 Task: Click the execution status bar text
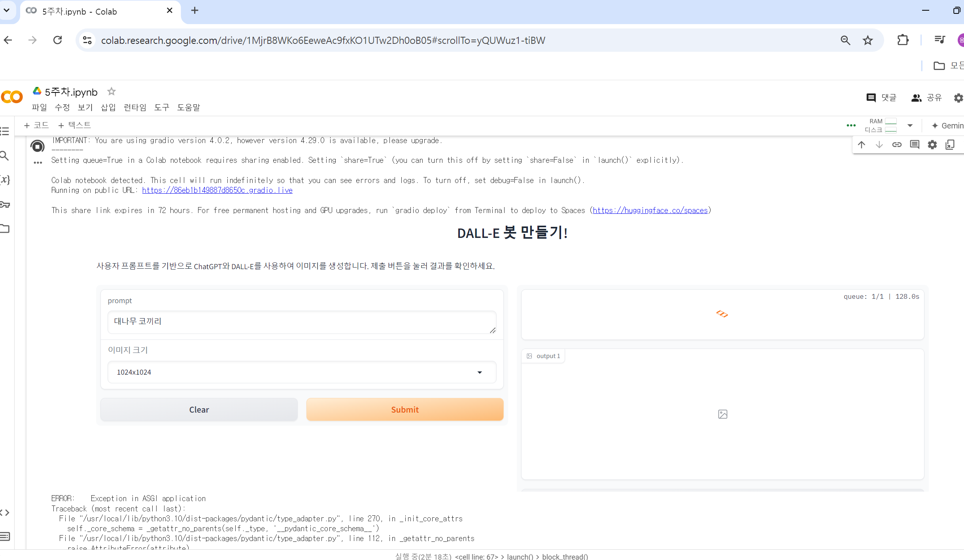[491, 556]
